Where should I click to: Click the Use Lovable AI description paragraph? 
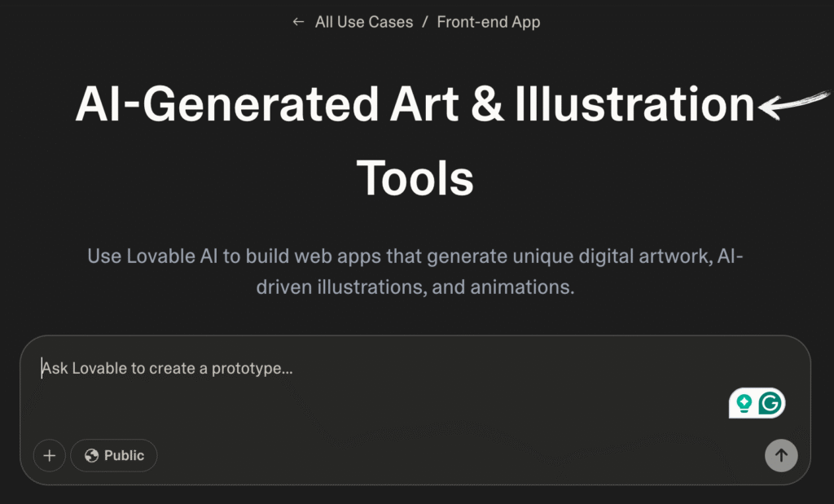pyautogui.click(x=415, y=272)
